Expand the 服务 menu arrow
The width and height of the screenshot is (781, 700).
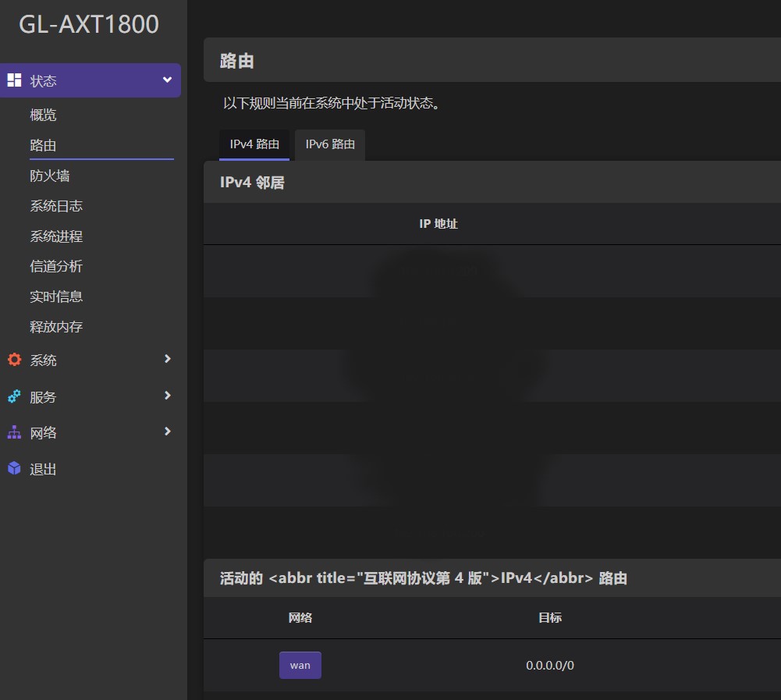tap(167, 396)
